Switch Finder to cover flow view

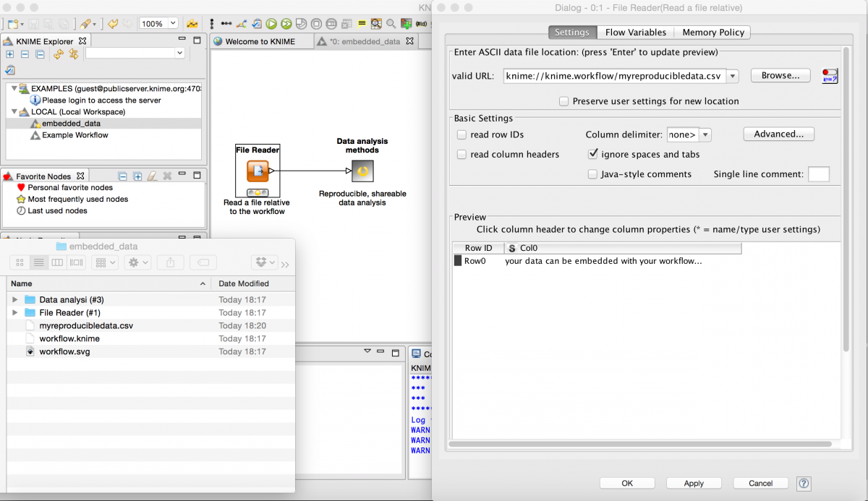point(77,262)
